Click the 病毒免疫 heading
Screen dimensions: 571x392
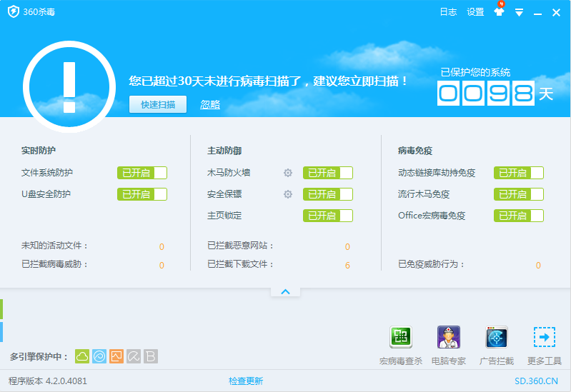point(415,151)
